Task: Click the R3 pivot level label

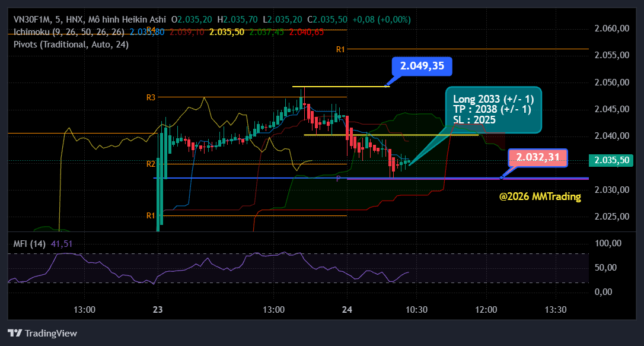Action: point(151,97)
